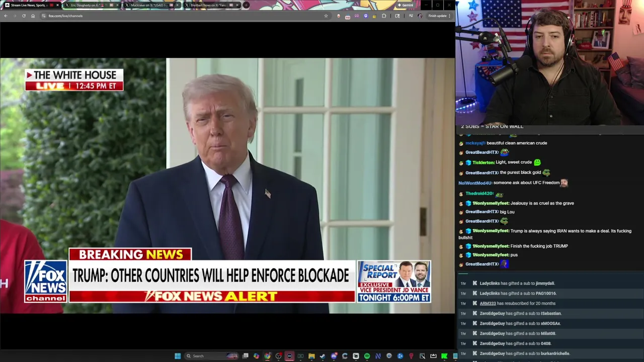The width and height of the screenshot is (644, 362).
Task: Click 'Jealousy is as cruel as the grave' message
Action: coord(542,203)
